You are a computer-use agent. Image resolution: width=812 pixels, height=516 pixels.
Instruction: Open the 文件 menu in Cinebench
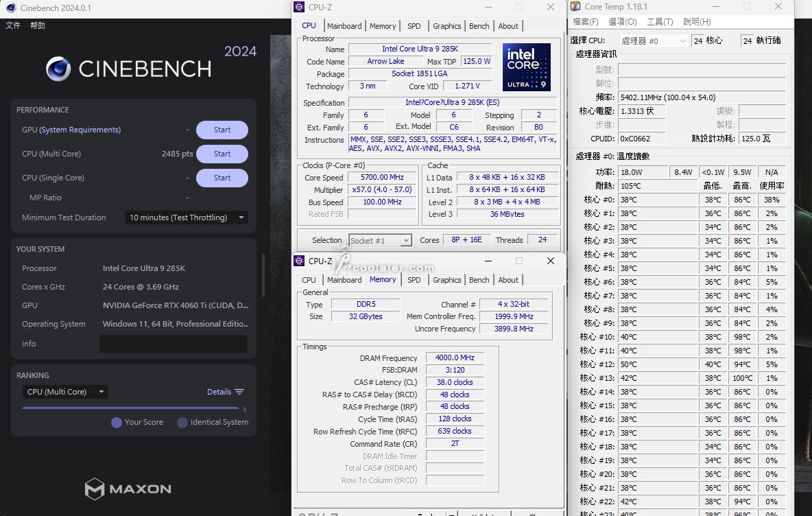(x=13, y=25)
